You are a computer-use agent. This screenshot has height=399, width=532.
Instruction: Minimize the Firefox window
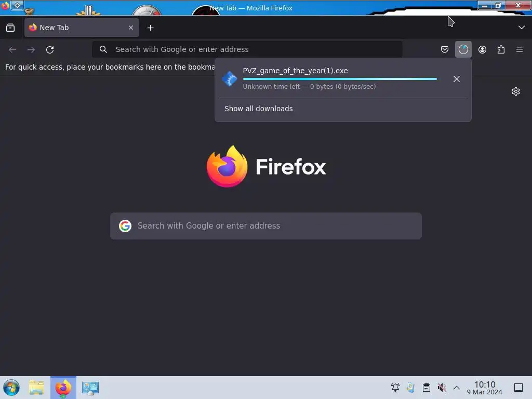[x=485, y=5]
